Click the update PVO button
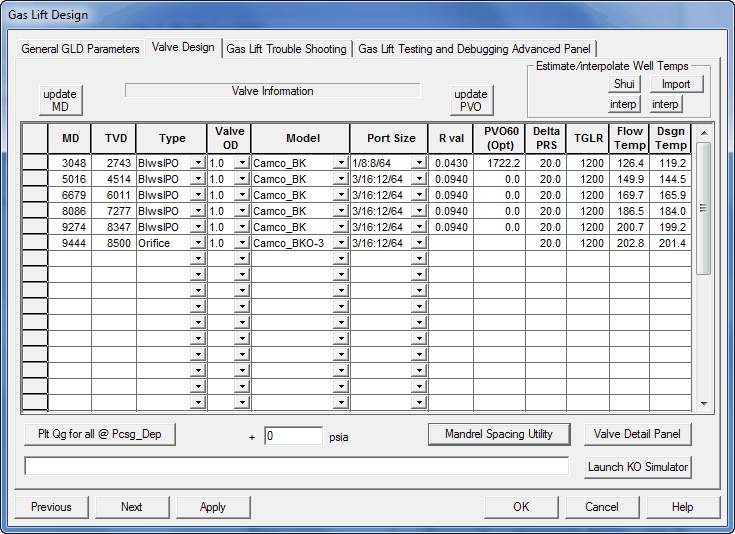The height and width of the screenshot is (534, 735). pyautogui.click(x=471, y=100)
